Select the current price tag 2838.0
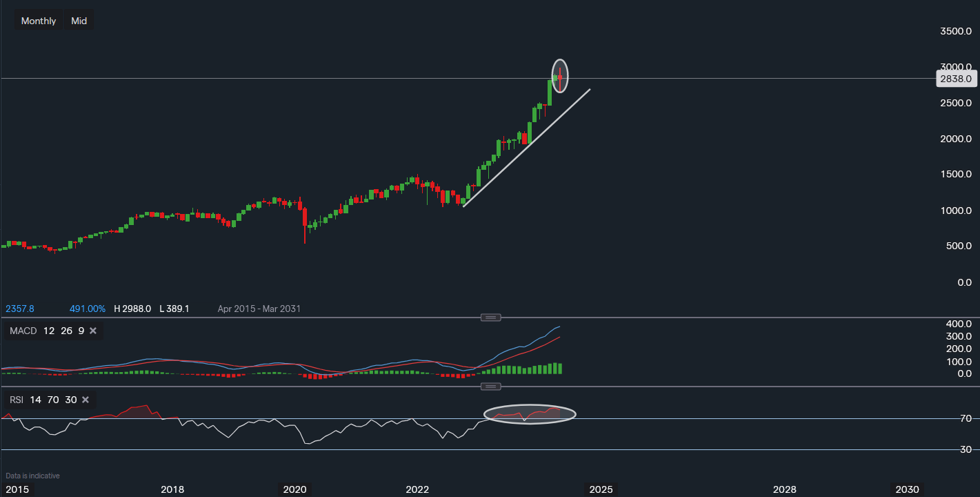The width and height of the screenshot is (980, 497). [957, 79]
